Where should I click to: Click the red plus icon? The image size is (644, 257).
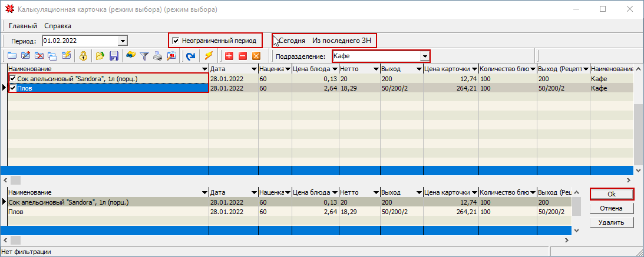click(x=229, y=56)
